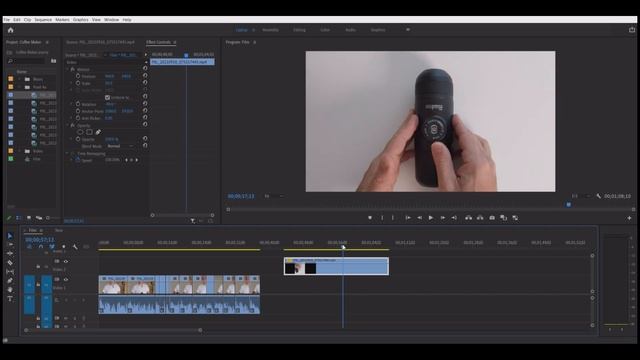Play the Program monitor video
640x360 pixels.
[431, 218]
